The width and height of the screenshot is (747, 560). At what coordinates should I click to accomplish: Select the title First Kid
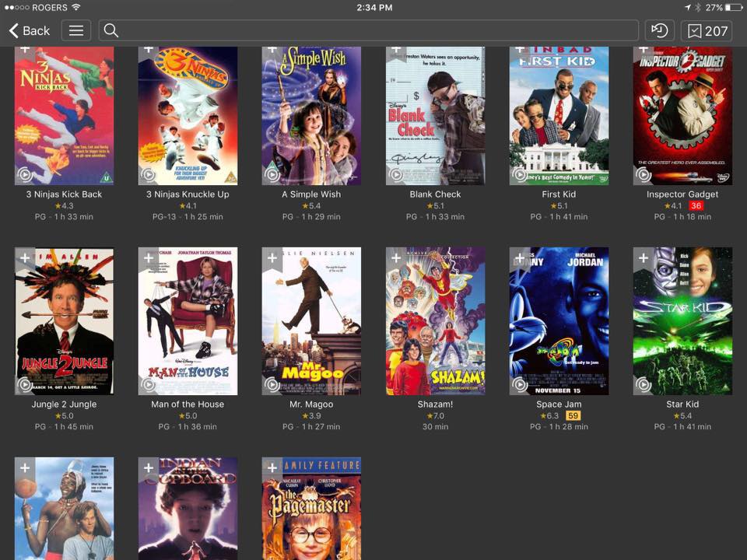click(559, 194)
